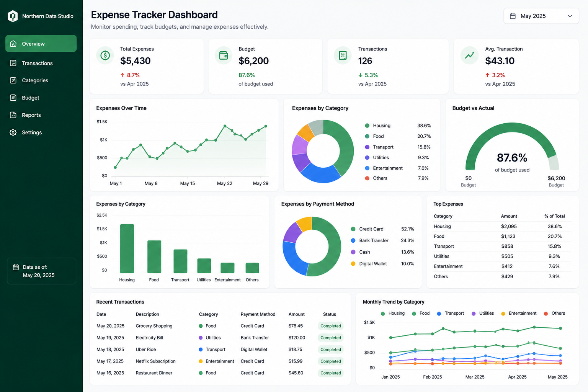Viewport: 588px width, 392px height.
Task: Click the Completed badge for Electricity Bill
Action: click(331, 338)
